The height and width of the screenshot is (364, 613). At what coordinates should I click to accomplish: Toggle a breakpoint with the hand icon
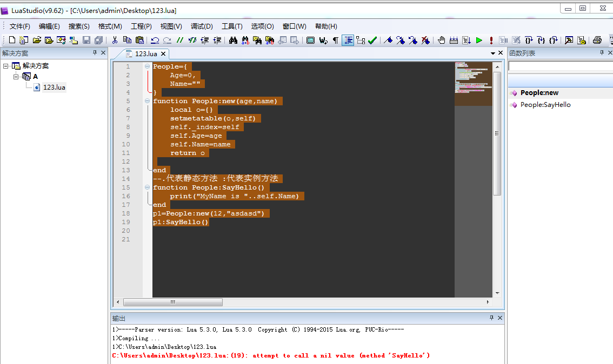pos(442,40)
